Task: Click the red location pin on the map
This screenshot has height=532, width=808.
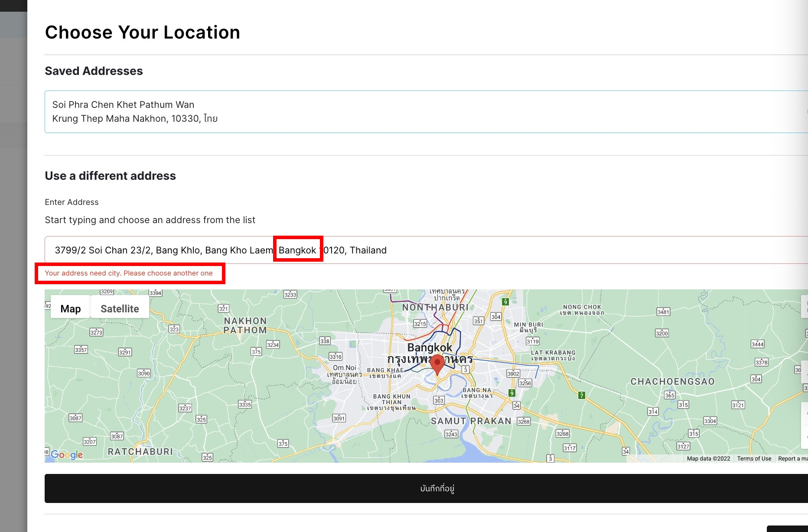Action: (x=437, y=365)
